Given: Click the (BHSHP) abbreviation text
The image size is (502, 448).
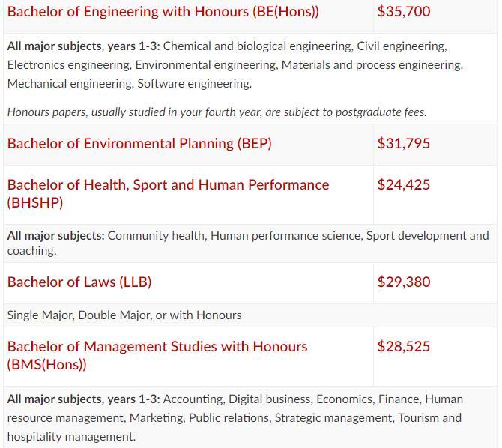Looking at the screenshot, I should [x=35, y=203].
